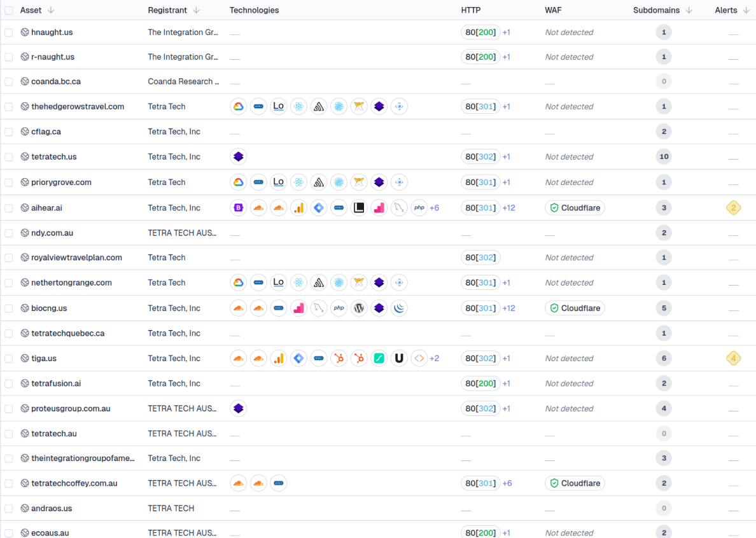
Task: Expand +6 more technologies for aihear.ai
Action: tap(435, 207)
